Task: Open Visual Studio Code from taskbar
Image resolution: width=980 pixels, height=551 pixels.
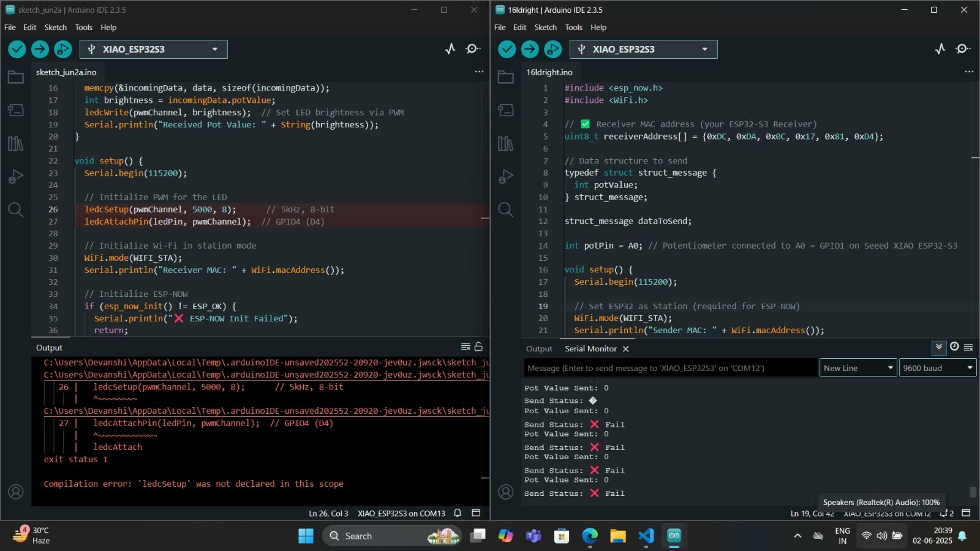Action: [x=646, y=536]
